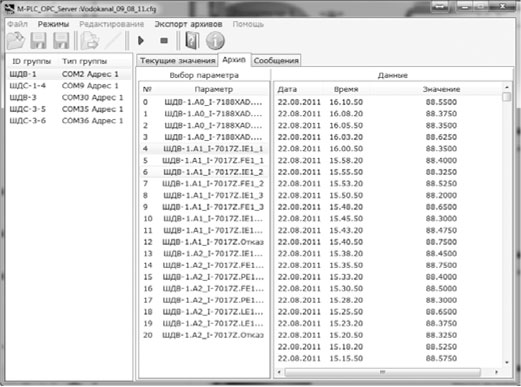Click the ID группы column header

pos(32,61)
